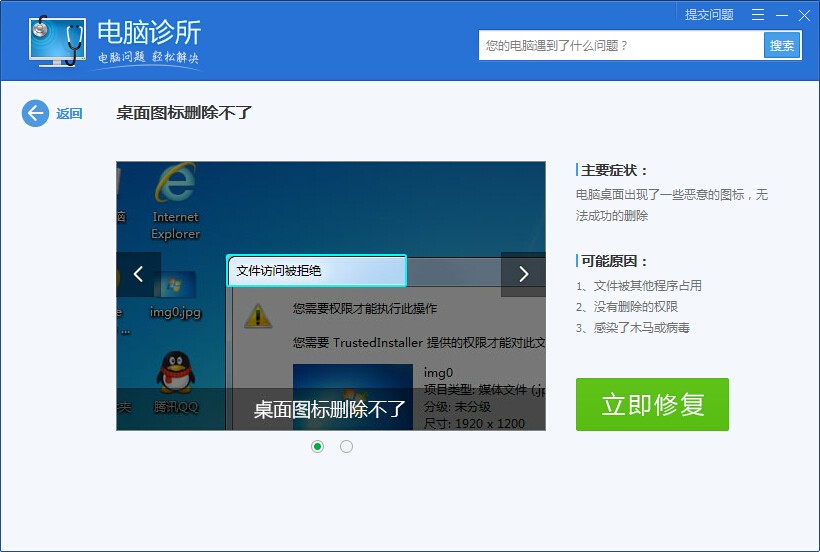
Task: Click the 电脑诊所 computer logo icon
Action: (x=58, y=41)
